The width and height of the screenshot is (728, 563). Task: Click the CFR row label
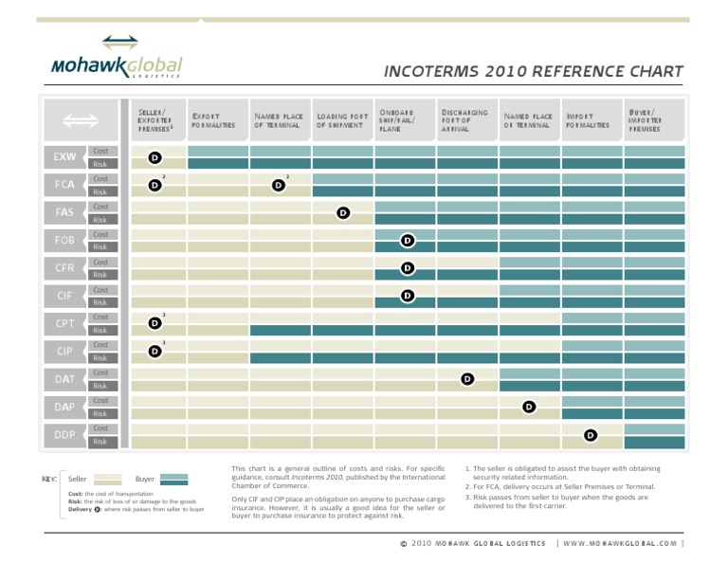65,268
